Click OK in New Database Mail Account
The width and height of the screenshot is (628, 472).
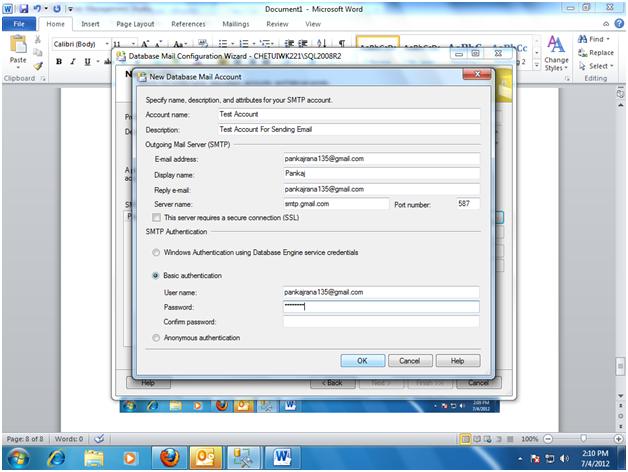362,361
